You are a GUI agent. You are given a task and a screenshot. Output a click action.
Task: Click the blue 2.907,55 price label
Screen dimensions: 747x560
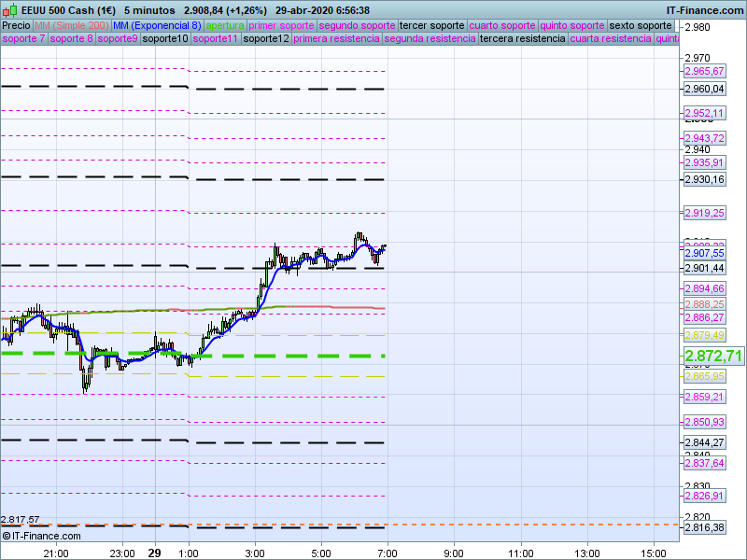tap(704, 253)
